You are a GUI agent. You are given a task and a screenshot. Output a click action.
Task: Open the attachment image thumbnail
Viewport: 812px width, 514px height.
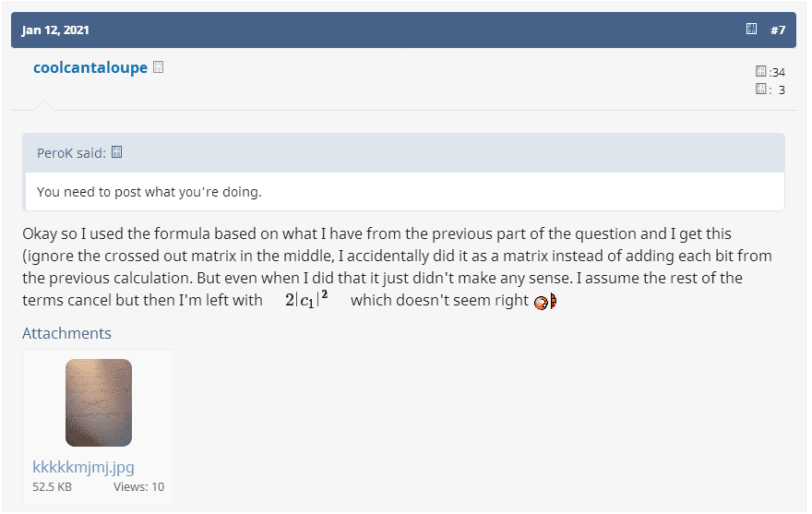[99, 402]
